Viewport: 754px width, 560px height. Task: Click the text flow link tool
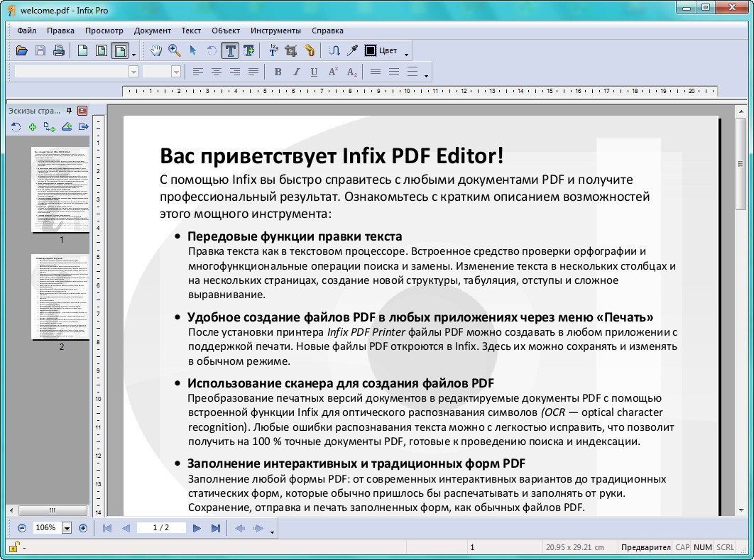(x=334, y=50)
